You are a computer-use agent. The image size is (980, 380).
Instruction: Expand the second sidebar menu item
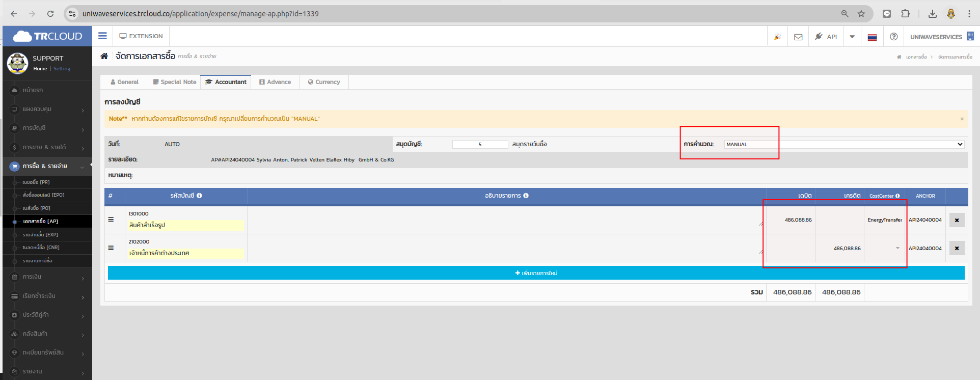coord(47,109)
